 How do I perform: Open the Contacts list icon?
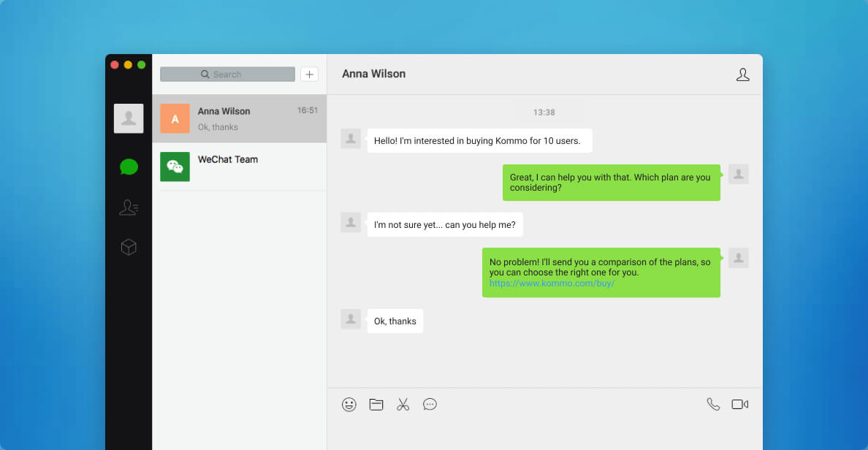coord(129,208)
